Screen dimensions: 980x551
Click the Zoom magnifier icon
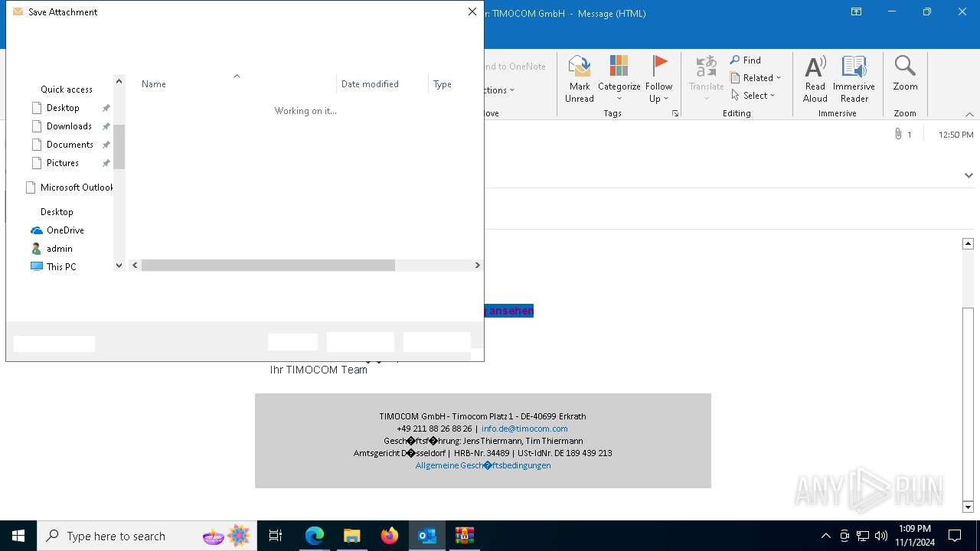(905, 67)
